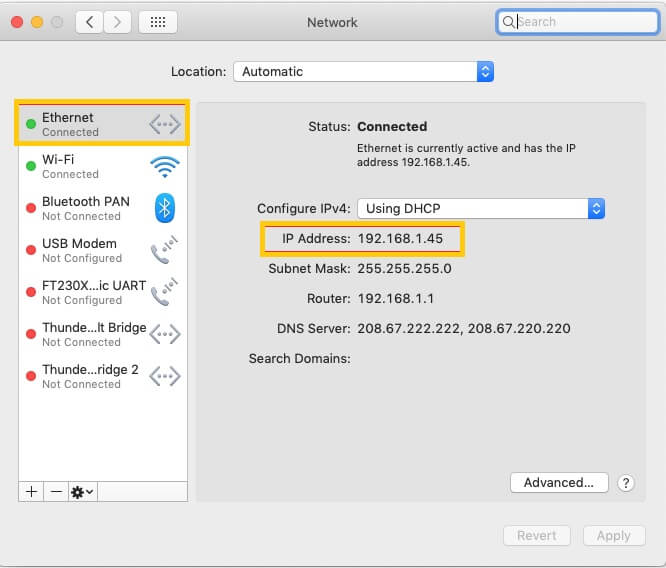
Task: Click the Bluetooth PAN icon
Action: tap(165, 208)
